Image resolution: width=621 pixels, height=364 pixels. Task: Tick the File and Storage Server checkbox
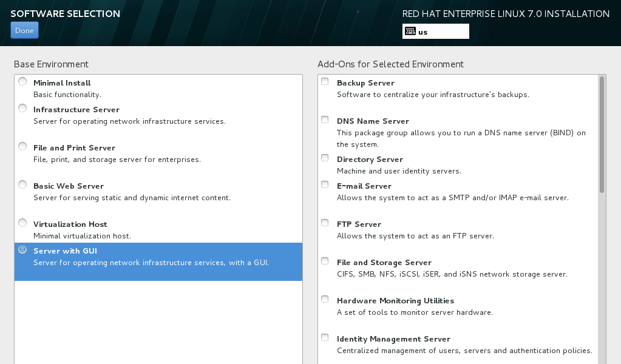pos(325,261)
